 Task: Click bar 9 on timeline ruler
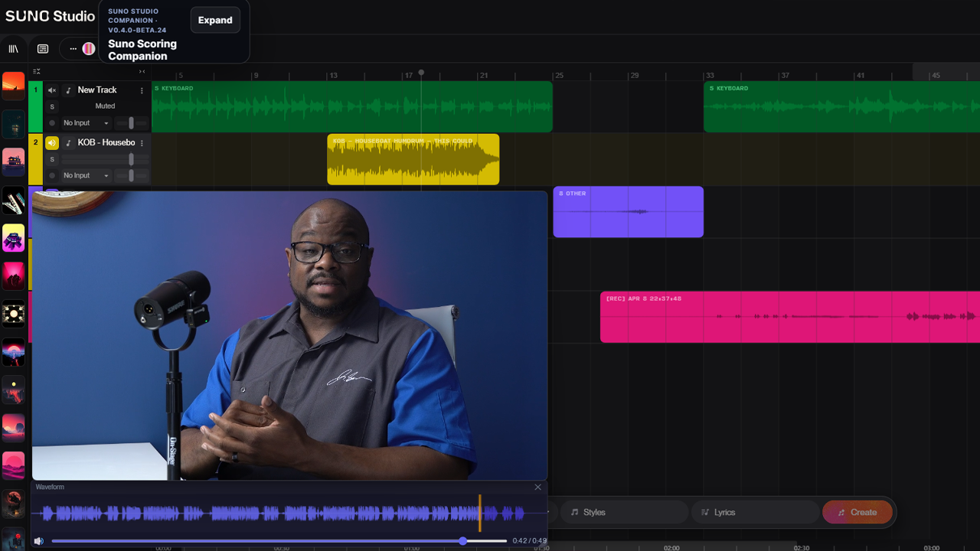256,76
